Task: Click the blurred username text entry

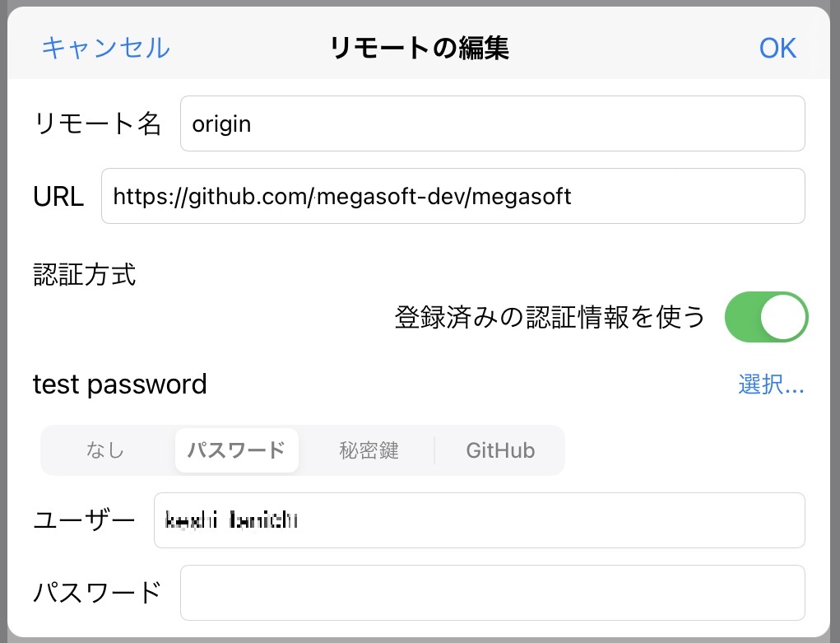Action: pyautogui.click(x=479, y=520)
